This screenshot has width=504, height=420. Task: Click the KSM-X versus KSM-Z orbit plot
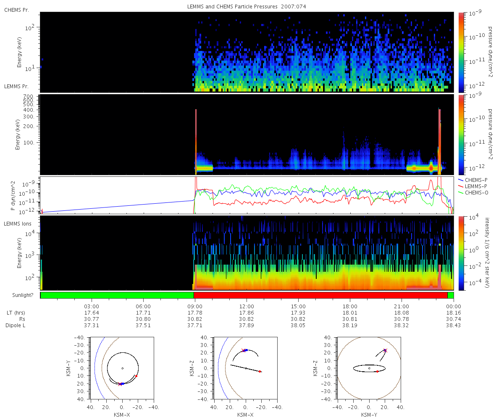pos(246,368)
